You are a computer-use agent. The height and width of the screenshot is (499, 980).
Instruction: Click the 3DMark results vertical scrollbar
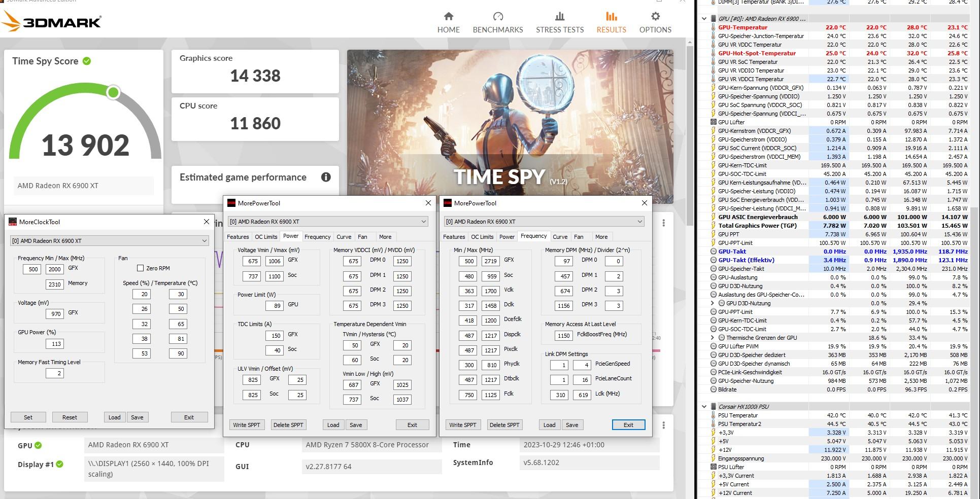pos(690,137)
